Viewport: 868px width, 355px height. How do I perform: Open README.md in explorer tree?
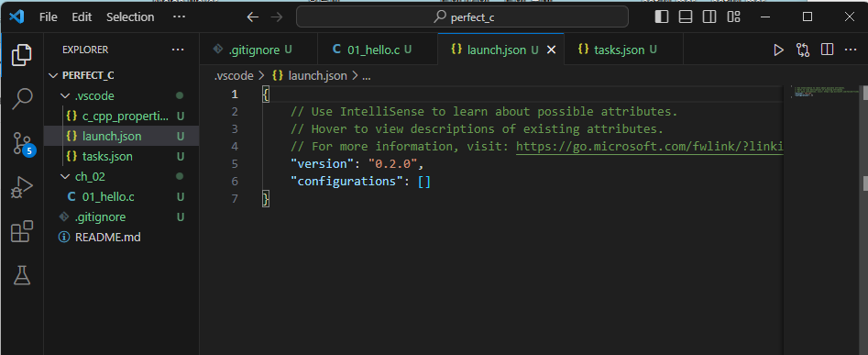(121, 237)
